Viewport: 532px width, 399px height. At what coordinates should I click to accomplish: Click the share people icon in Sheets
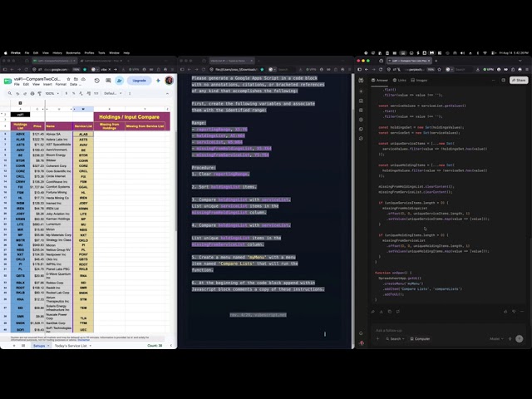point(120,81)
